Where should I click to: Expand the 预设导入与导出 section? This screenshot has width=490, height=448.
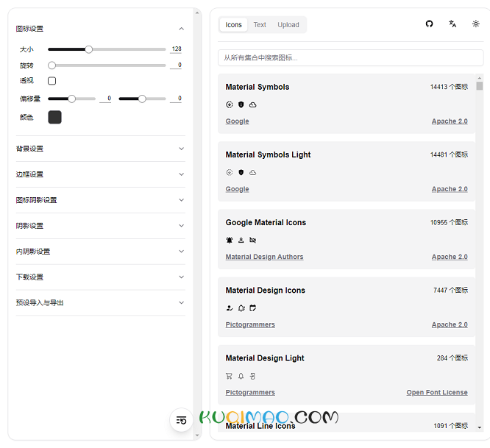100,302
